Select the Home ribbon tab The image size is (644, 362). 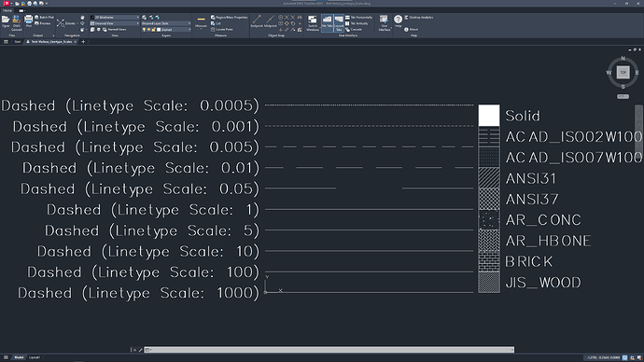click(7, 10)
